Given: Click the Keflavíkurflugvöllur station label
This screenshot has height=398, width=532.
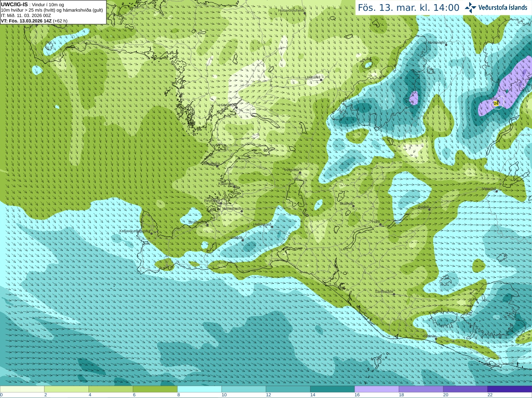Looking at the screenshot, I should (x=135, y=231).
